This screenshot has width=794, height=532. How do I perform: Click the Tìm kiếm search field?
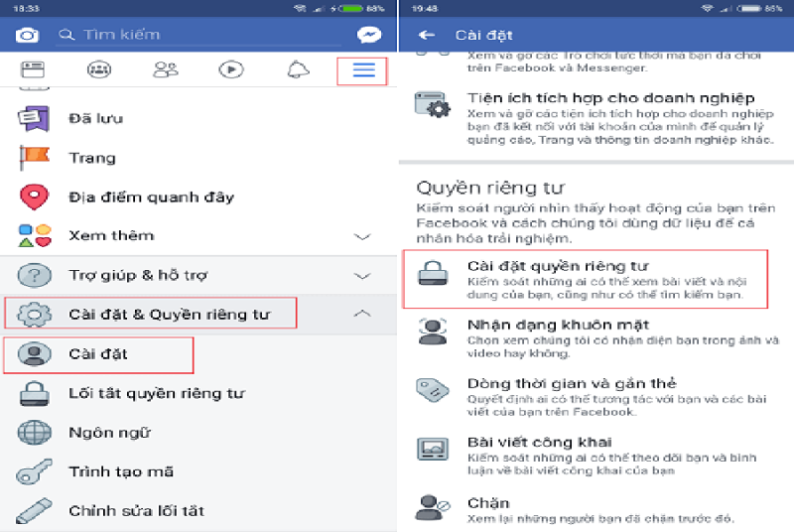(198, 35)
